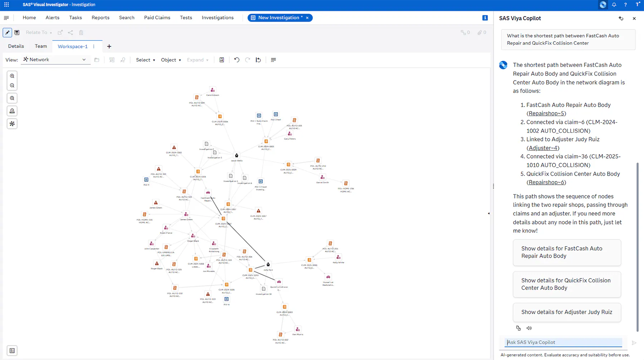
Task: Select the Investigation 18 document node
Action: click(x=264, y=289)
